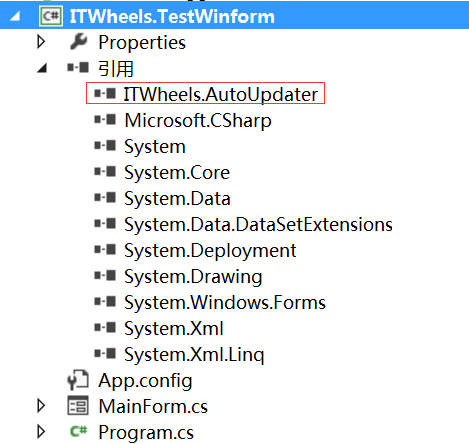Select the System.Data.DataSetExtensions reference

tap(258, 224)
